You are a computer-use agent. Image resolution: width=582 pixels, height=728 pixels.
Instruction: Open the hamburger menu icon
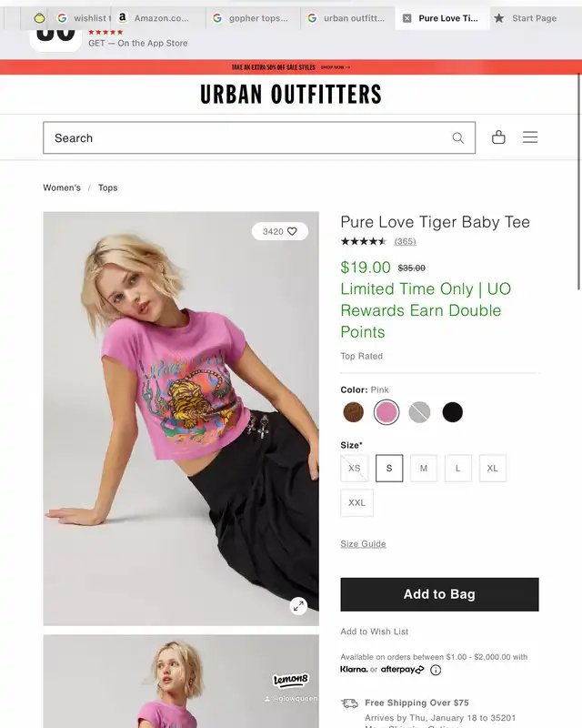pyautogui.click(x=530, y=137)
